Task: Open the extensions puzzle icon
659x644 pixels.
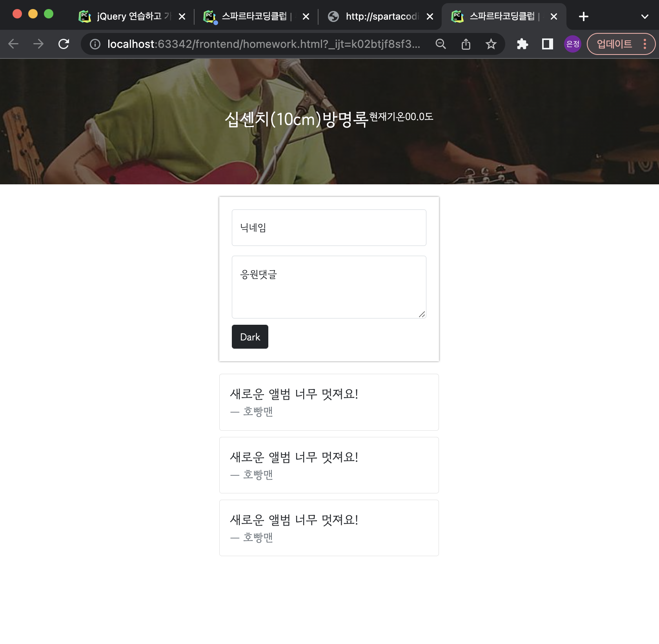Action: (522, 44)
